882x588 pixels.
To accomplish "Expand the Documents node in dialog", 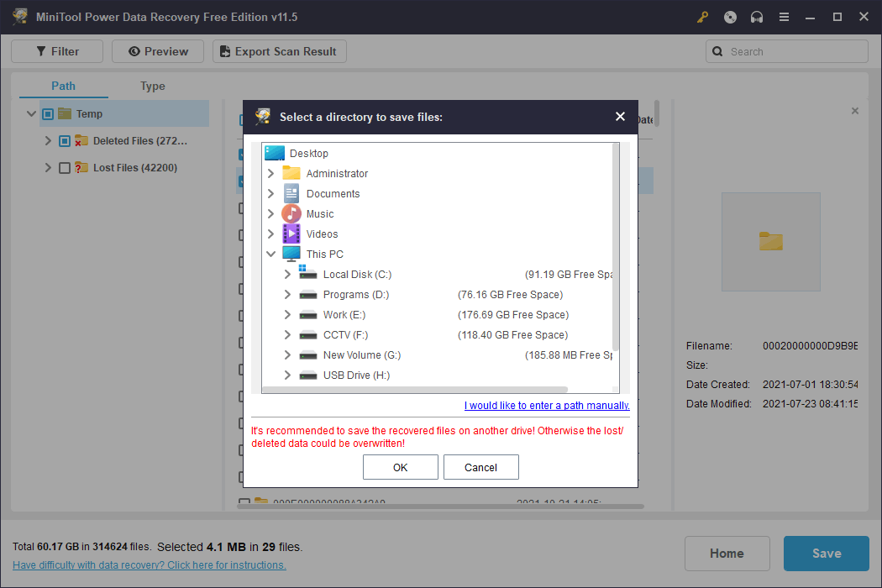I will click(x=270, y=193).
